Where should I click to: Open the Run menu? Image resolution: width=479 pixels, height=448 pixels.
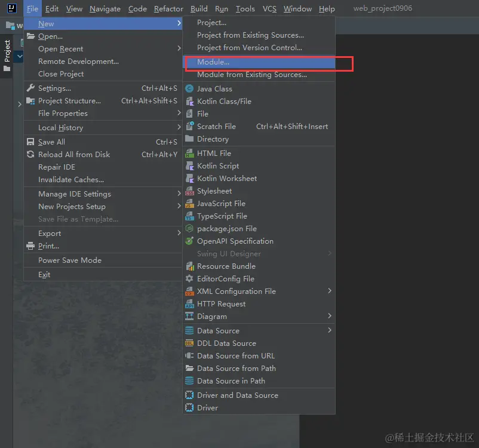(222, 9)
